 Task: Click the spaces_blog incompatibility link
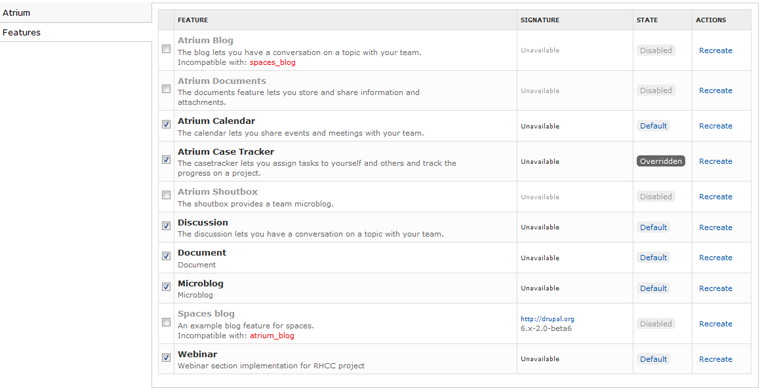(x=272, y=62)
